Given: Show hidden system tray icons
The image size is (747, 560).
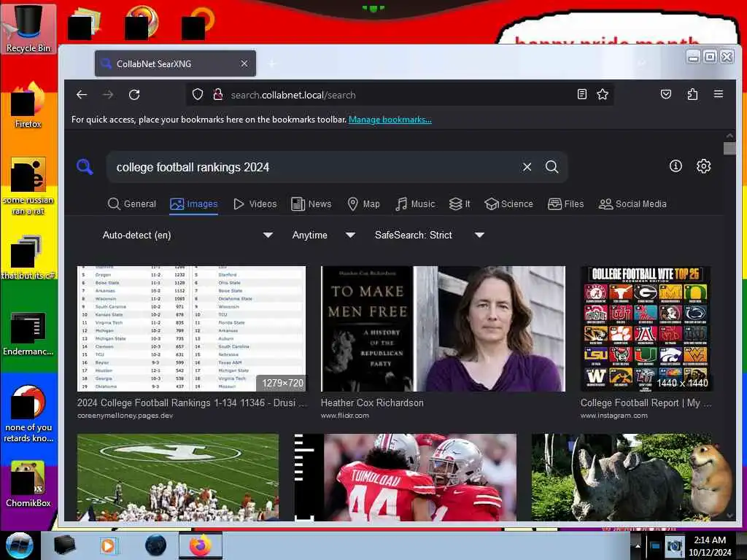Looking at the screenshot, I should click(x=638, y=545).
